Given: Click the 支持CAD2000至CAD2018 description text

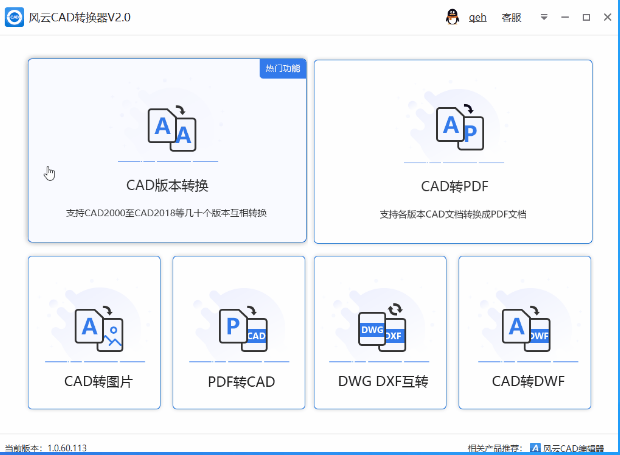Looking at the screenshot, I should pos(166,213).
